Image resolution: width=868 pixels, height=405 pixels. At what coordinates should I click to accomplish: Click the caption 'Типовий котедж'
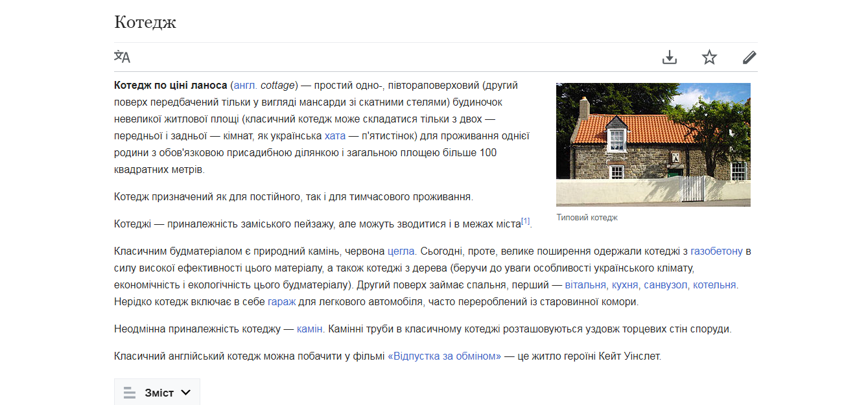[587, 218]
